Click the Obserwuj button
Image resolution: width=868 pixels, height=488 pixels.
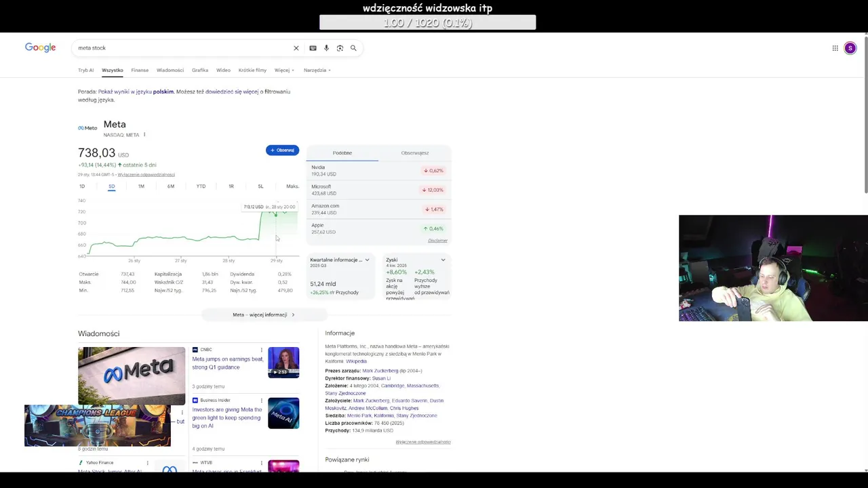click(x=282, y=150)
